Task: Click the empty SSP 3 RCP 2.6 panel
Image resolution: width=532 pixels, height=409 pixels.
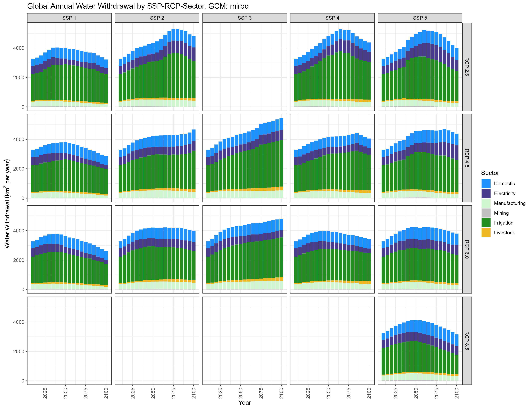Action: (x=245, y=67)
